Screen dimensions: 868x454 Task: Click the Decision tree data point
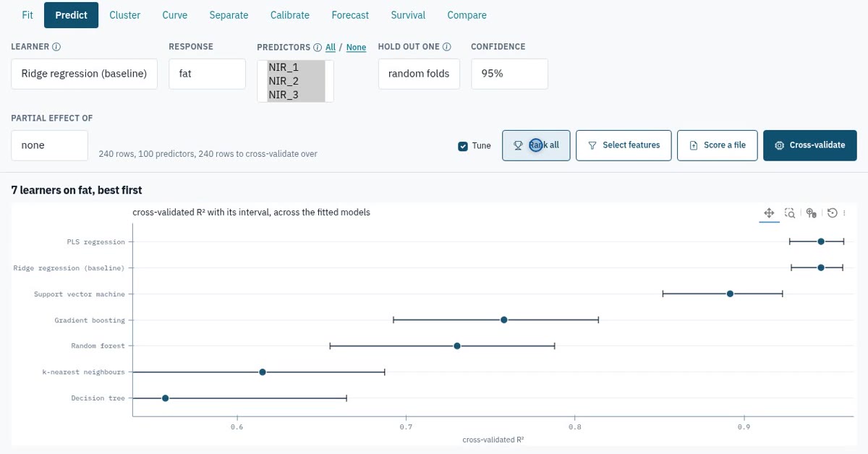coord(165,398)
